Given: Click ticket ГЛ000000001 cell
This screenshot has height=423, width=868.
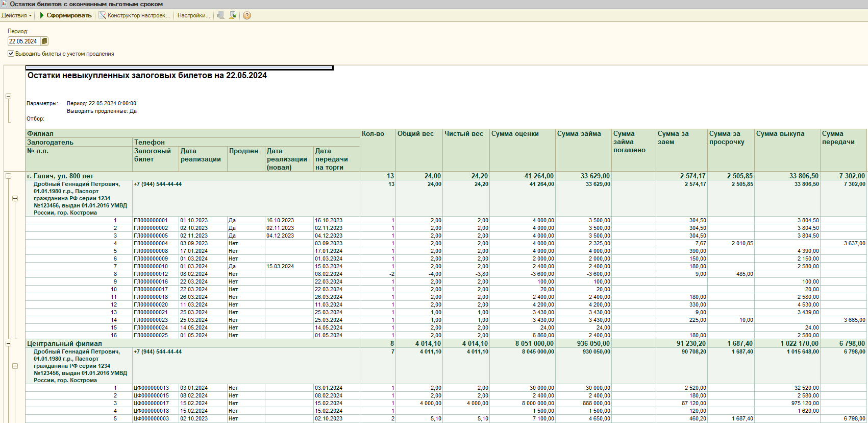Looking at the screenshot, I should [x=156, y=220].
